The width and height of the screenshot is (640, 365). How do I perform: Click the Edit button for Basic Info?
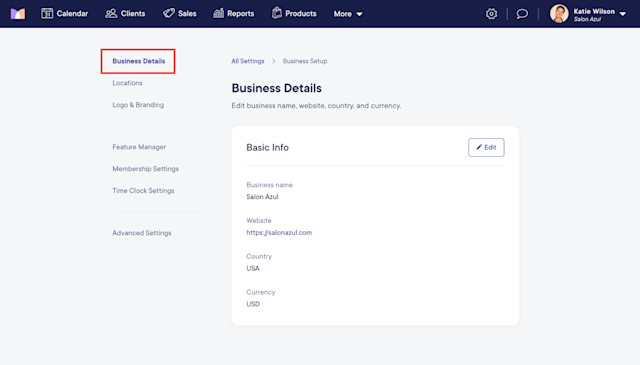click(x=486, y=147)
